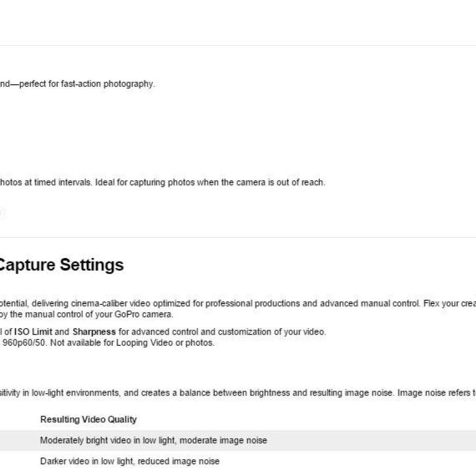Select the Moderately bright video table row

(238, 440)
